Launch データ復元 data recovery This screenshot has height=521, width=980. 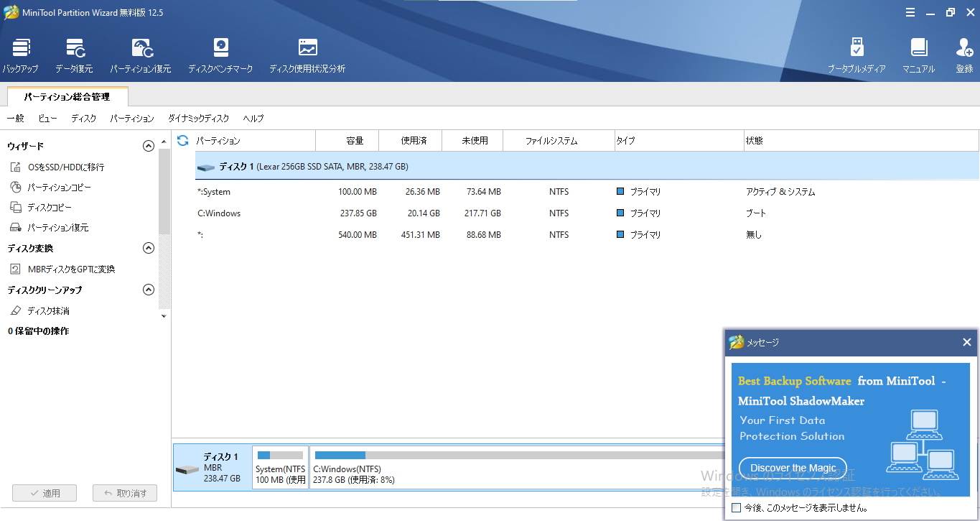[x=74, y=56]
